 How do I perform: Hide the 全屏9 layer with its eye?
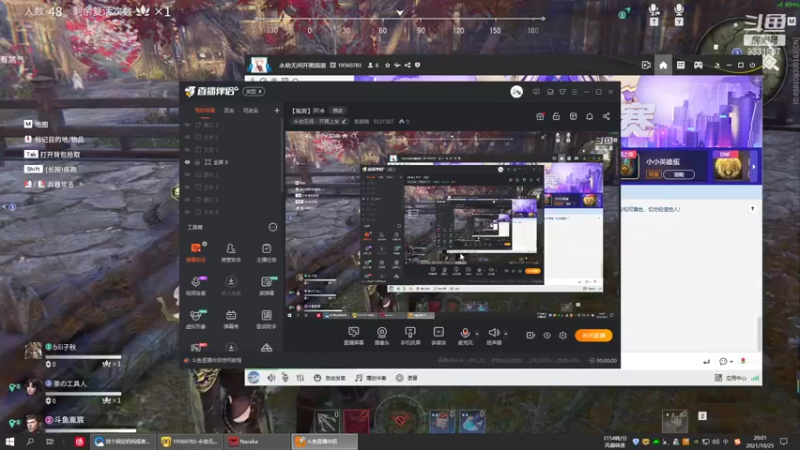click(187, 162)
